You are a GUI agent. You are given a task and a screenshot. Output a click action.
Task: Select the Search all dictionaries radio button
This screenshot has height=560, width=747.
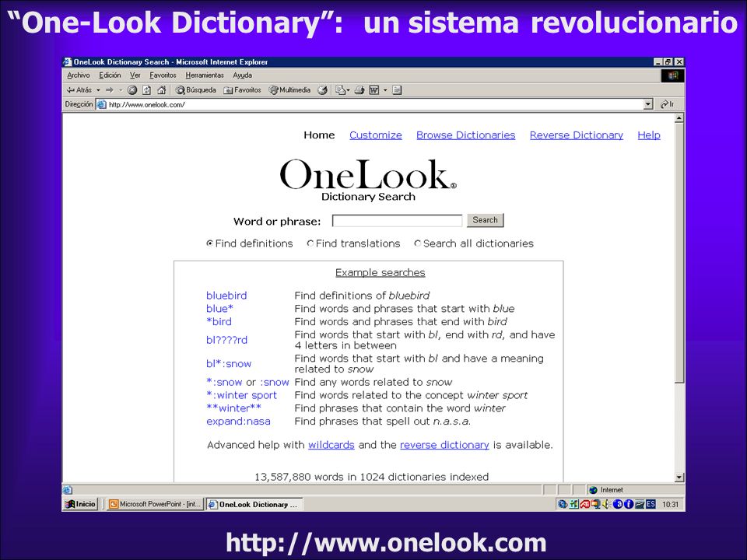417,243
